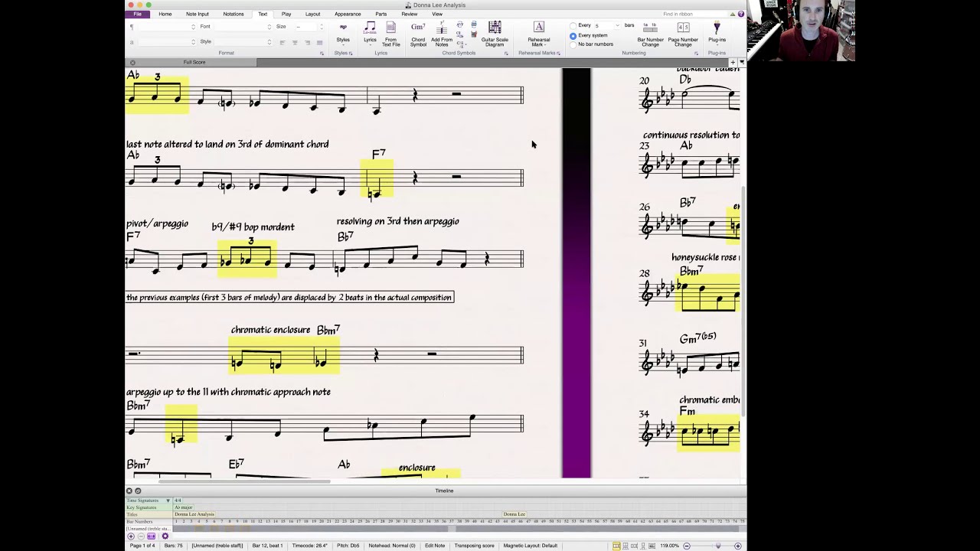Switch to the highlighted first view layout icon in status bar

(x=616, y=546)
